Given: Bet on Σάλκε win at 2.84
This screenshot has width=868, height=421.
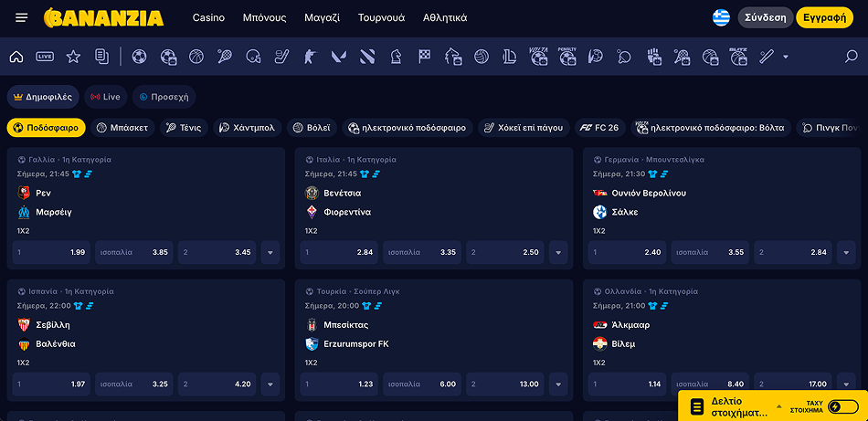Looking at the screenshot, I should tap(793, 252).
